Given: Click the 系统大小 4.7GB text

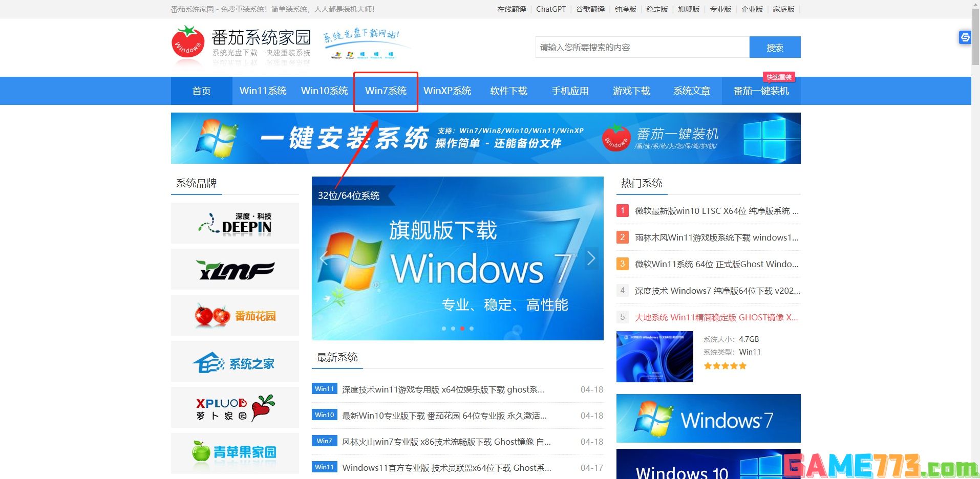Looking at the screenshot, I should point(731,339).
